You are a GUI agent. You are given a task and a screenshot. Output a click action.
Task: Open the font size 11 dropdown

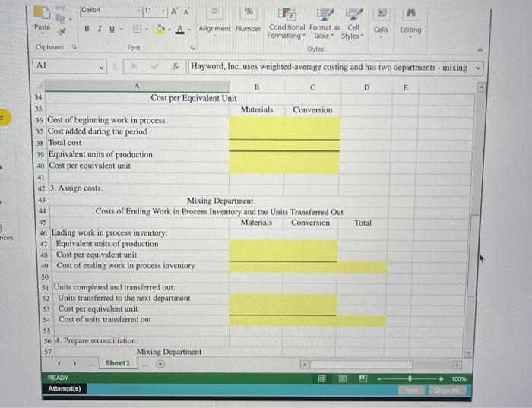(x=163, y=11)
